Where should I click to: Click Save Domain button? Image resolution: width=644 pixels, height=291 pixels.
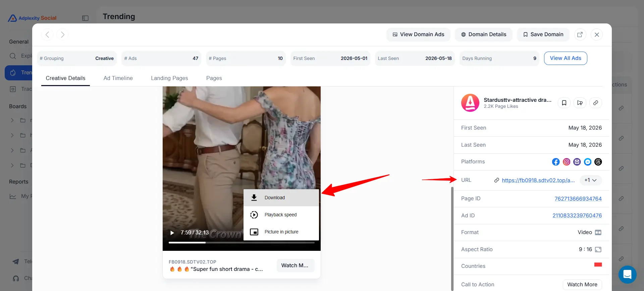(x=543, y=34)
